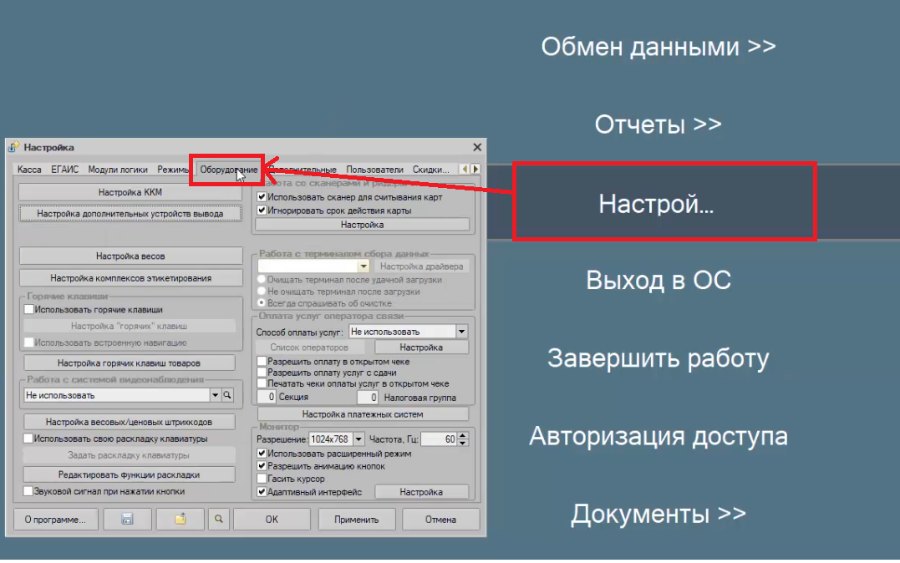
Task: Click the magnifier search button near OK
Action: pyautogui.click(x=219, y=519)
